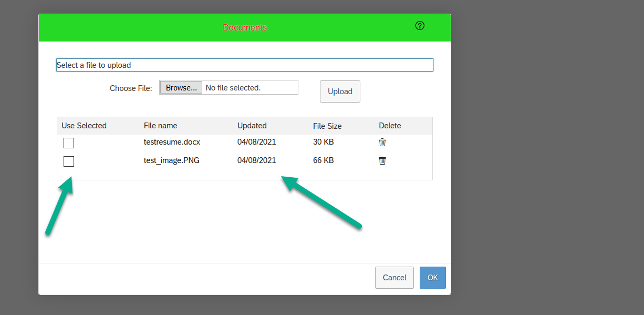
Task: Click the 'File name' column header
Action: tap(160, 126)
